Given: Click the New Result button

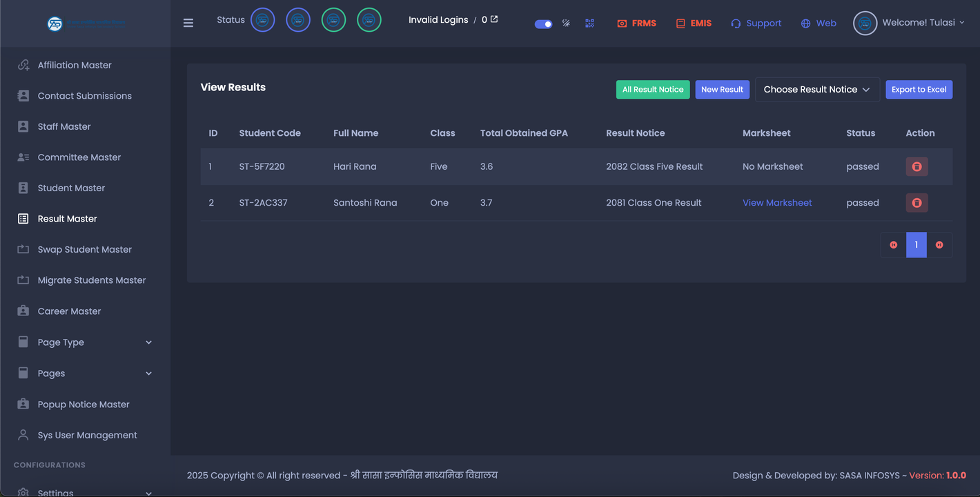Looking at the screenshot, I should click(x=722, y=90).
